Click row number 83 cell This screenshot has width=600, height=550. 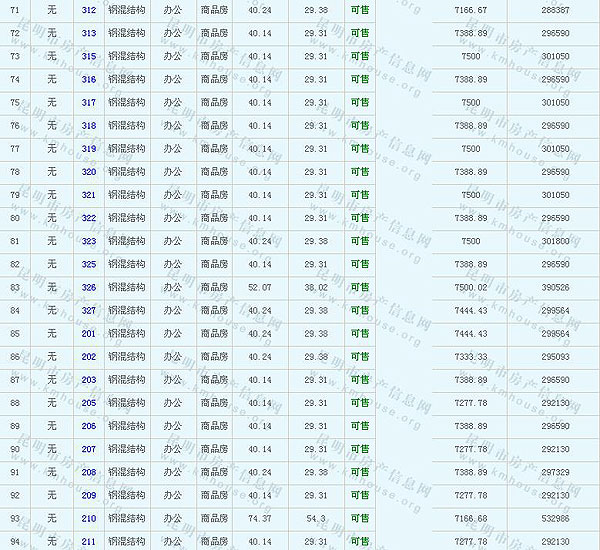(x=15, y=287)
